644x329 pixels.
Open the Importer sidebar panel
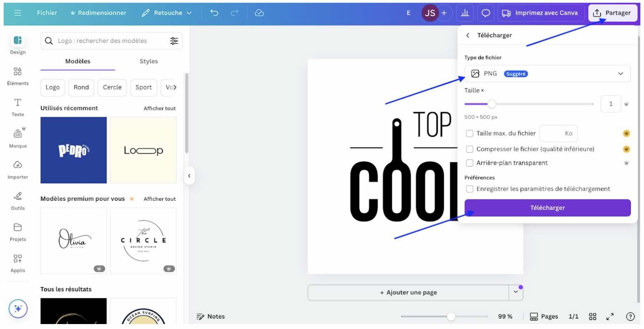[18, 170]
